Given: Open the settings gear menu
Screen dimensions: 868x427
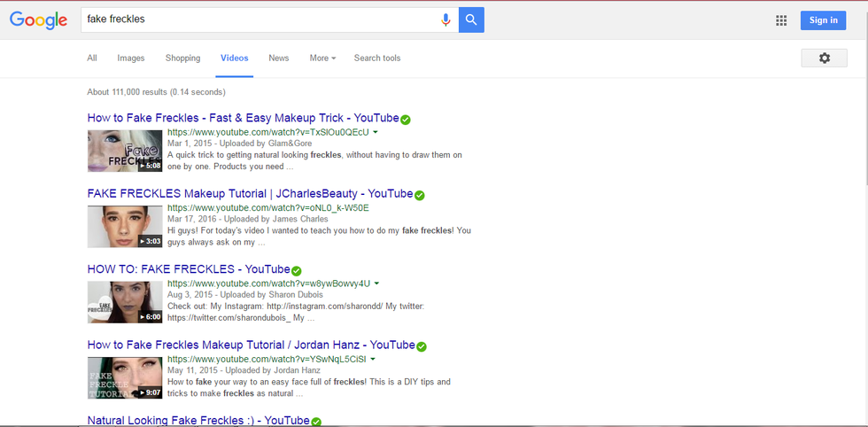Looking at the screenshot, I should (x=824, y=58).
